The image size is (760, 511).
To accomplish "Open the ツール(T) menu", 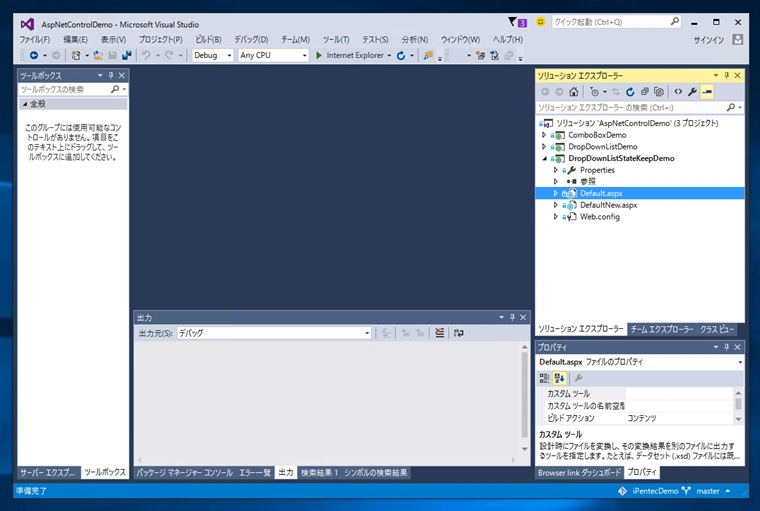I will coord(336,40).
